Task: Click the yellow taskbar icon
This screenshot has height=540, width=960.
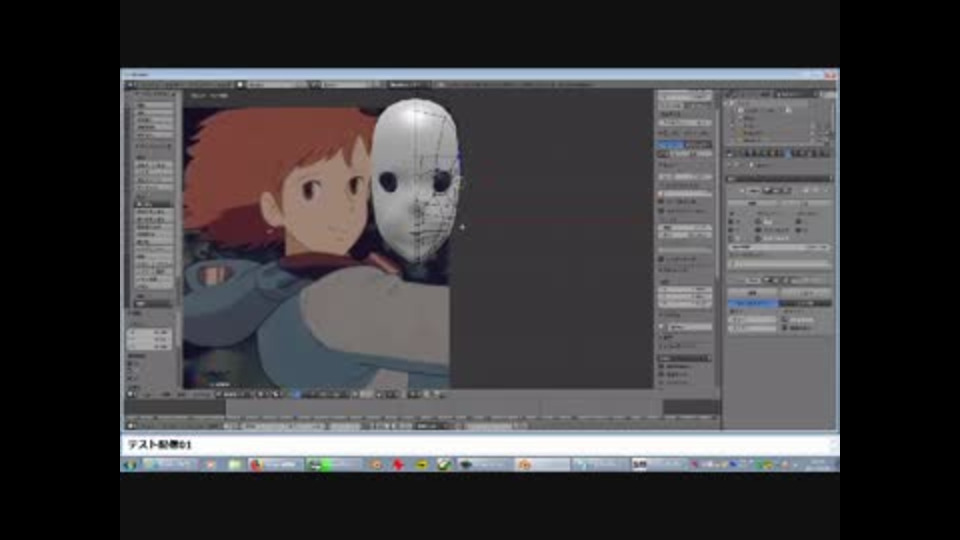Action: click(x=421, y=465)
